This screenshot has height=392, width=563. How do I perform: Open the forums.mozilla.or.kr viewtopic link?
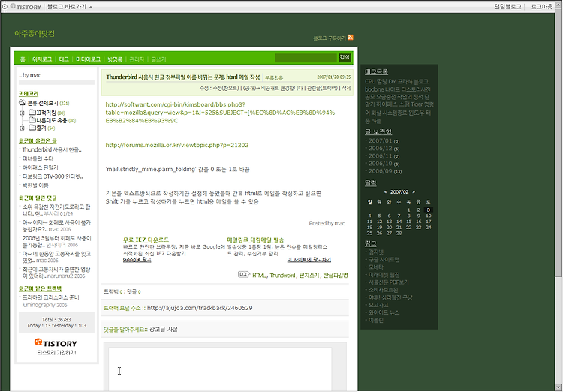[177, 145]
